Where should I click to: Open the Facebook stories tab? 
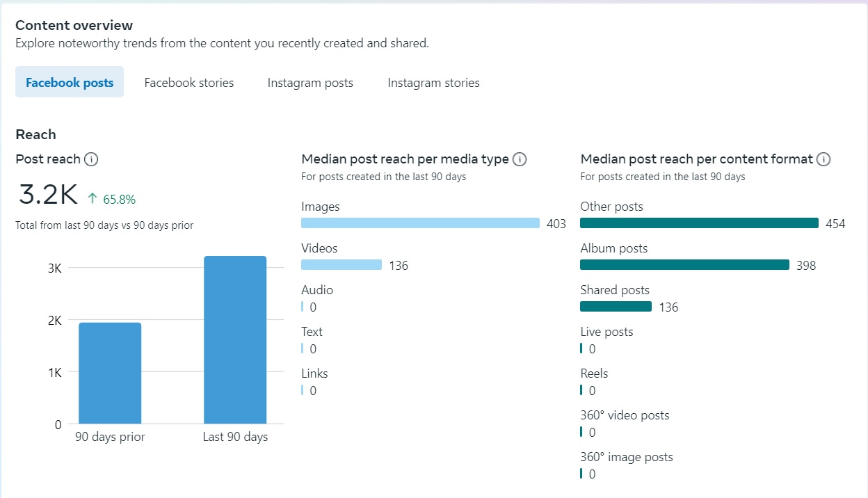pyautogui.click(x=189, y=83)
